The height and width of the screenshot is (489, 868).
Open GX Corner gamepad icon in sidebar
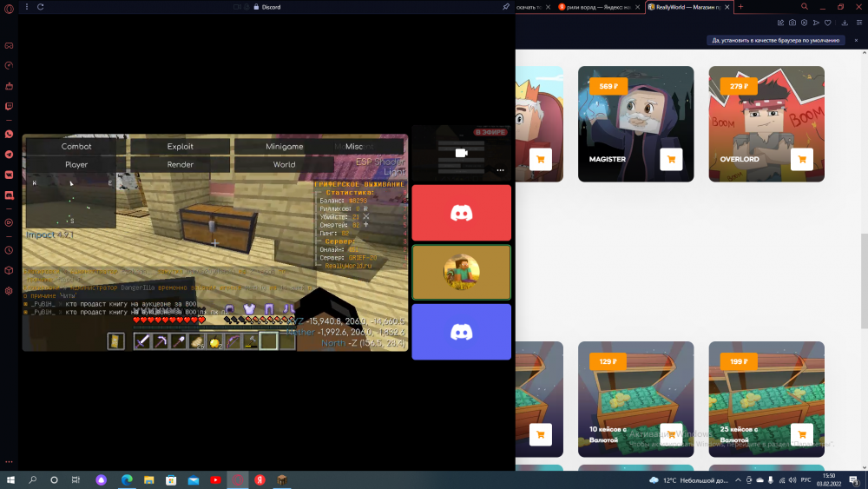coord(9,45)
